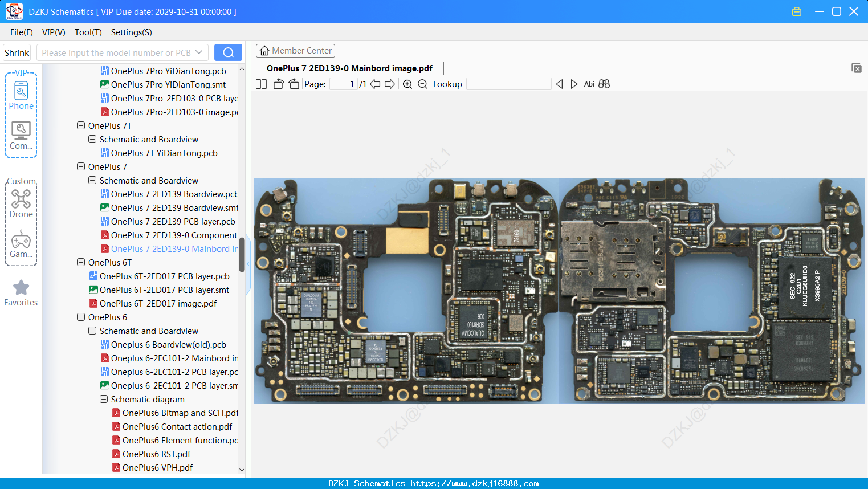Zoom out of the PDF
The width and height of the screenshot is (868, 489).
click(x=422, y=84)
